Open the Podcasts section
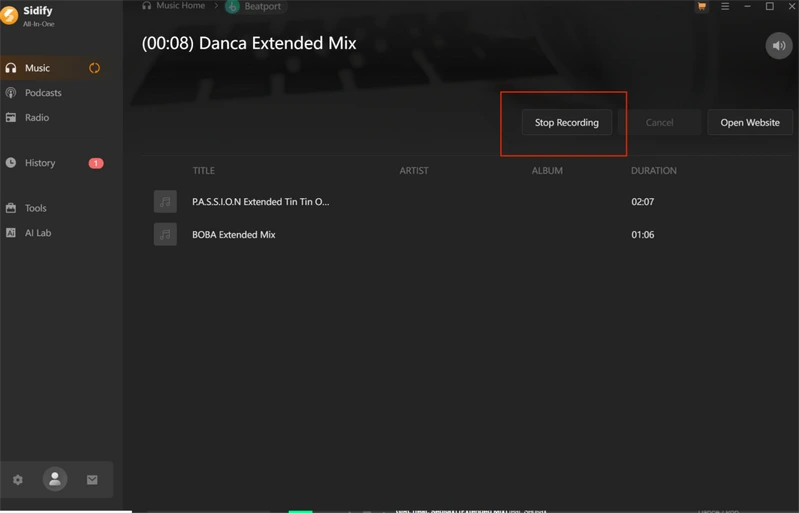This screenshot has width=799, height=513. pos(53,93)
